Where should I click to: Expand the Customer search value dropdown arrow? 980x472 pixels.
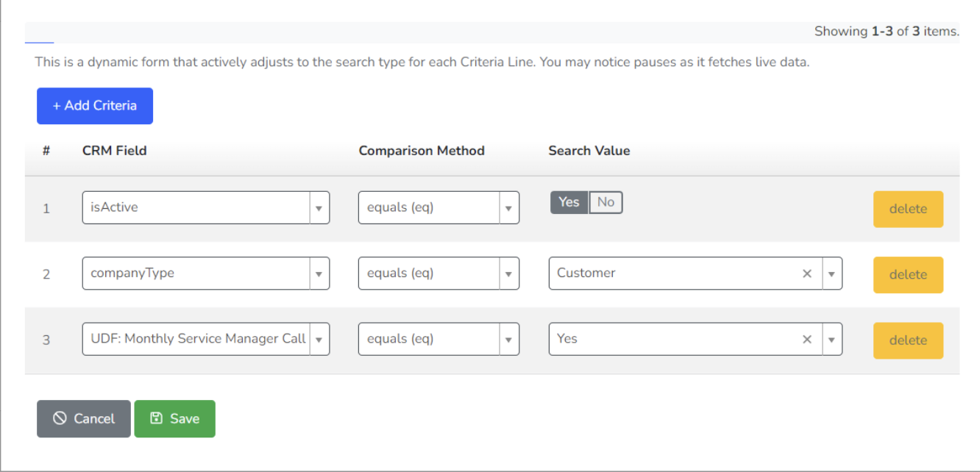(x=831, y=273)
